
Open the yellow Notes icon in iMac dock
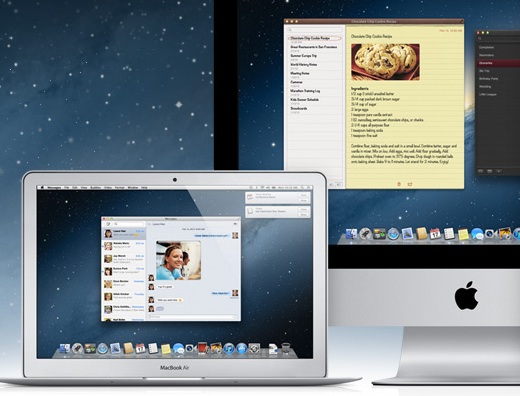pos(463,234)
